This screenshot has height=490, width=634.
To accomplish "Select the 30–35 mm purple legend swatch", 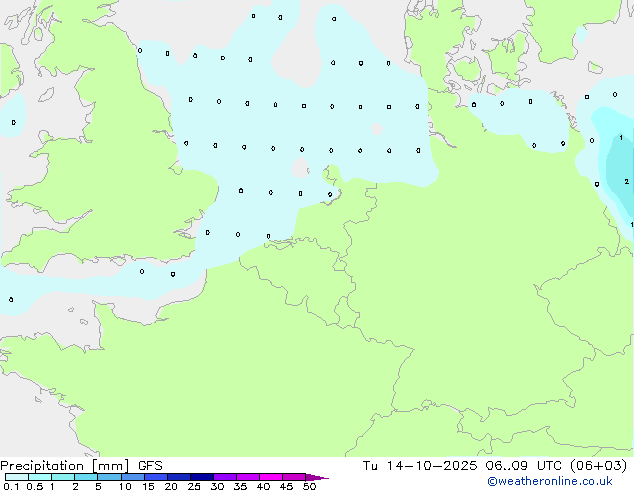I will (225, 477).
